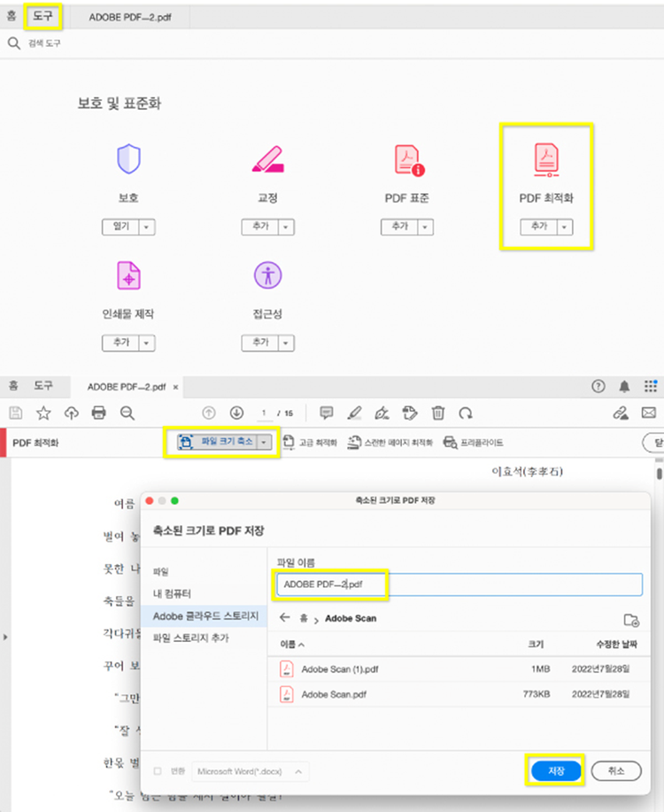Click 고급 최적화 in optimize toolbar
Image resolution: width=664 pixels, height=812 pixels.
[310, 443]
